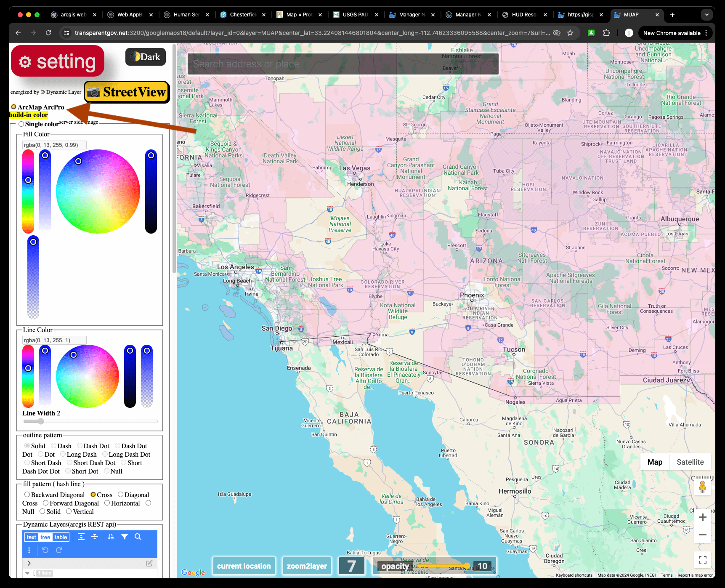Select the Horizontal fill pattern
The image size is (725, 588).
pos(107,503)
